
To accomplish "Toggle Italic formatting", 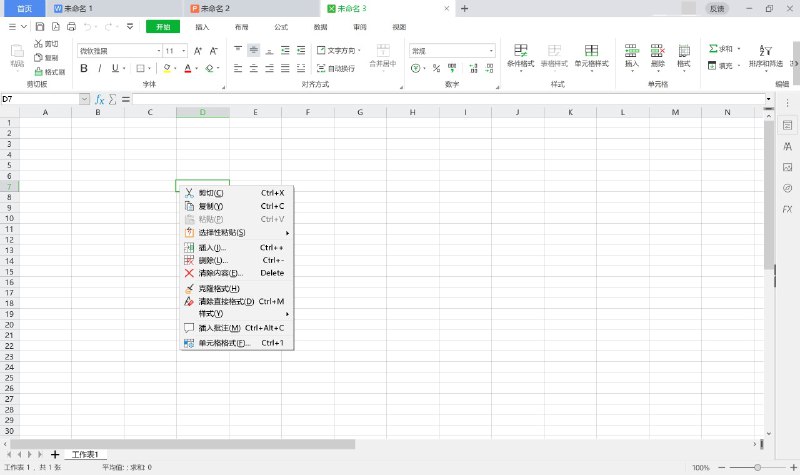I will (x=100, y=68).
